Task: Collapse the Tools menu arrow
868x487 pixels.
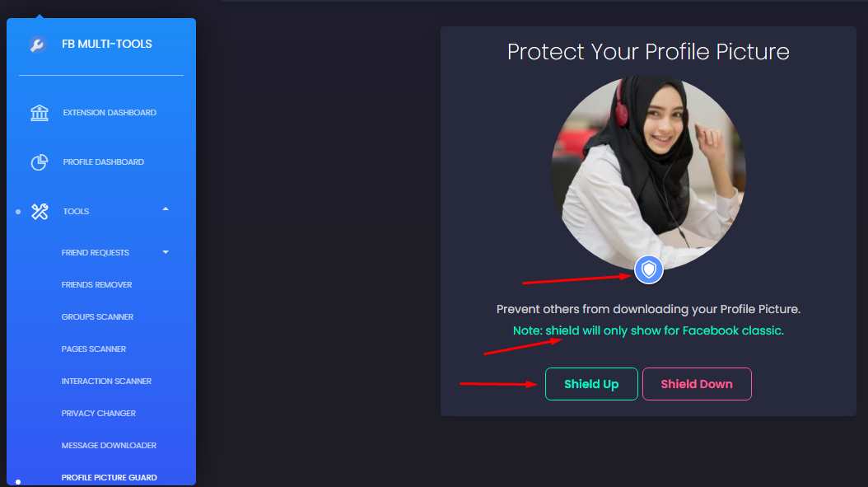Action: point(166,208)
